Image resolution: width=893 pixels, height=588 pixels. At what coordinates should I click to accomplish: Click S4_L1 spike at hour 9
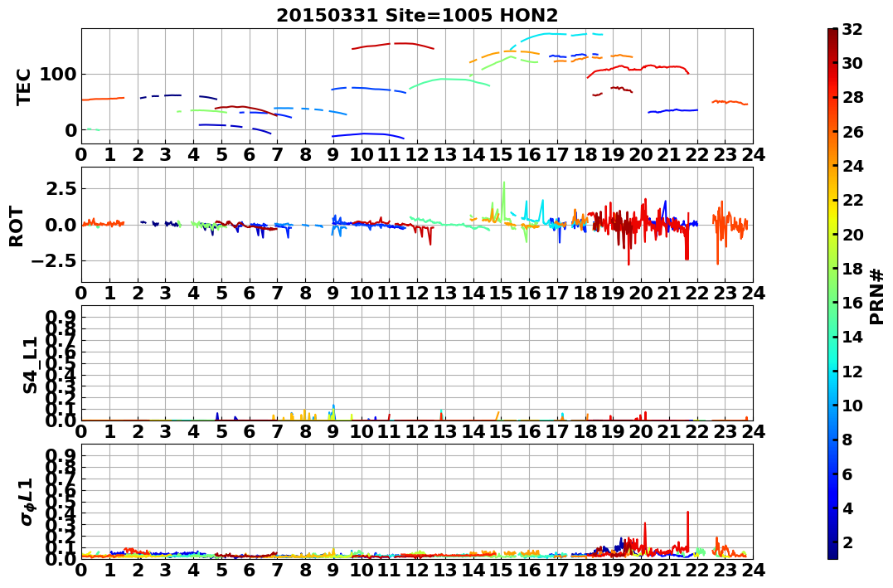click(x=333, y=411)
